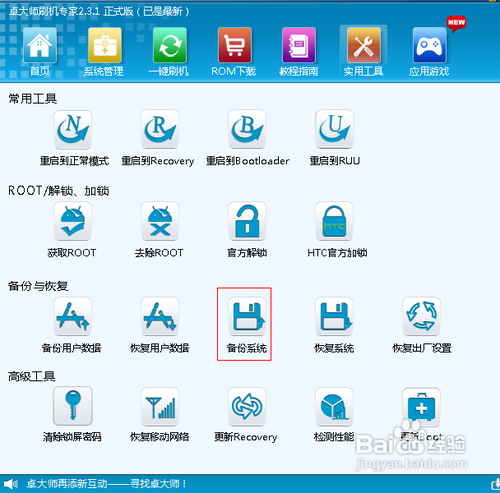Click the 备份用户数据 label
500x493 pixels.
(x=71, y=348)
